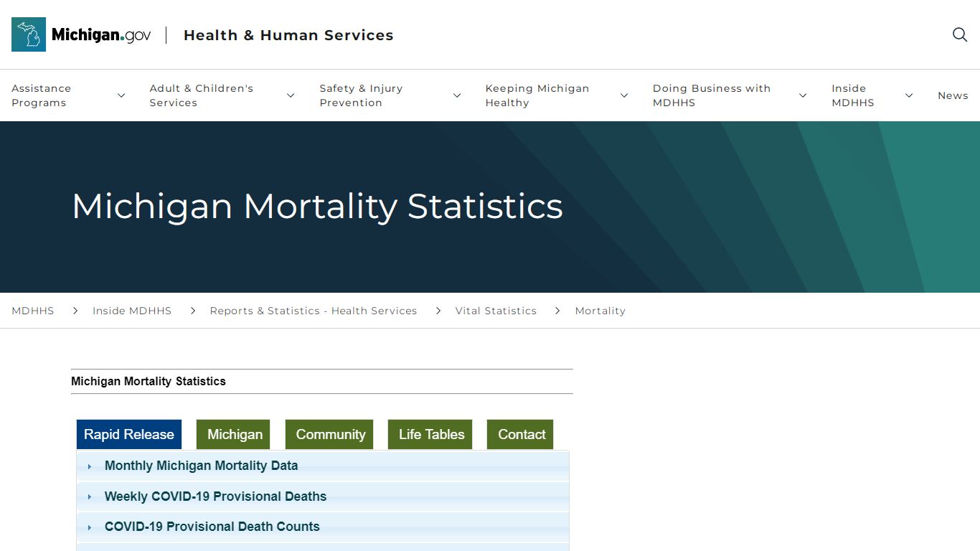Switch to the Contact tab
Viewport: 980px width, 551px height.
[x=522, y=434]
